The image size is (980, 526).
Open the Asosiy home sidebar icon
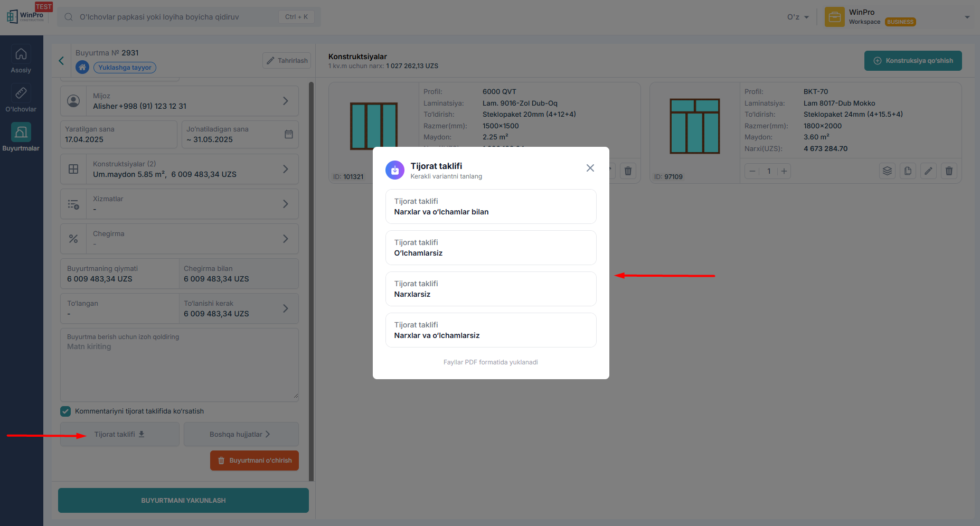tap(21, 54)
